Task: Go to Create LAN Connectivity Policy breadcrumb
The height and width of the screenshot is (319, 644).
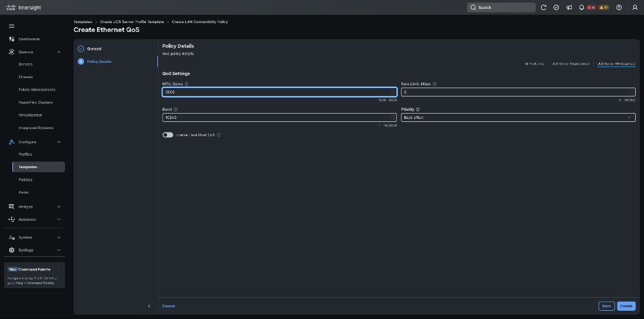Action: point(200,22)
